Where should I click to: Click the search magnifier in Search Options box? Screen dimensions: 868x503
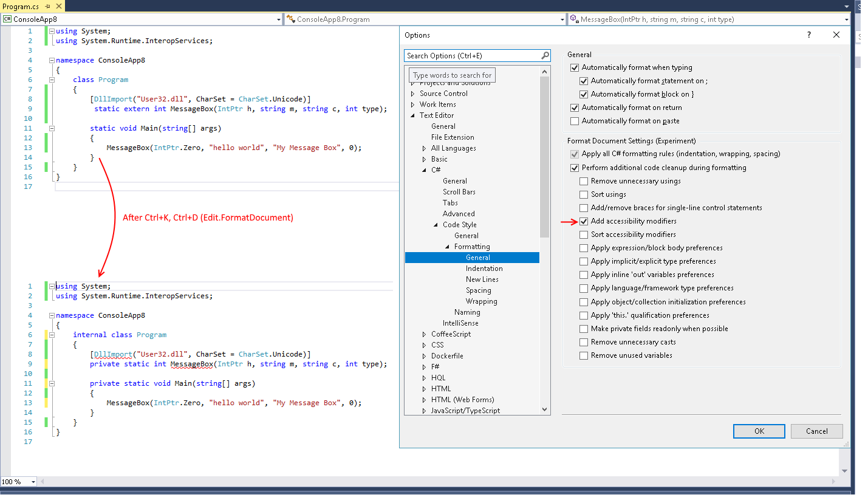(545, 55)
